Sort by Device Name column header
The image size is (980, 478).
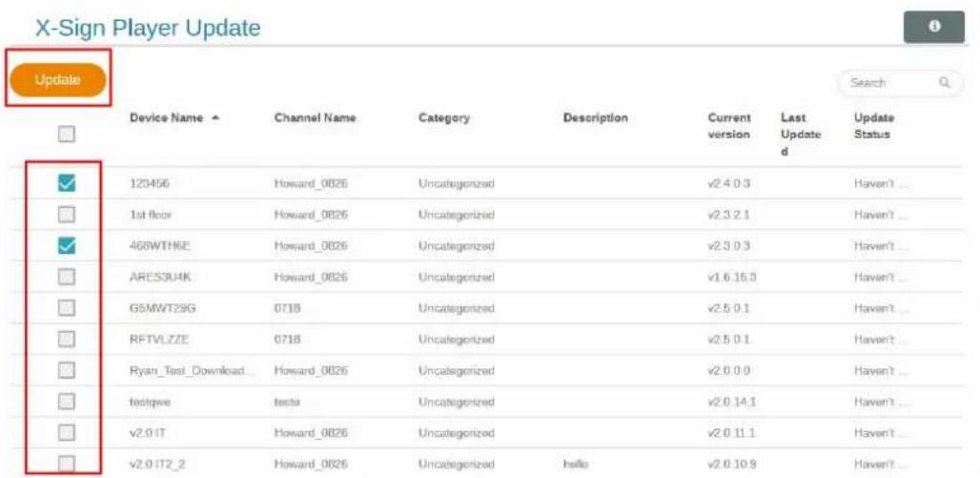(x=166, y=118)
